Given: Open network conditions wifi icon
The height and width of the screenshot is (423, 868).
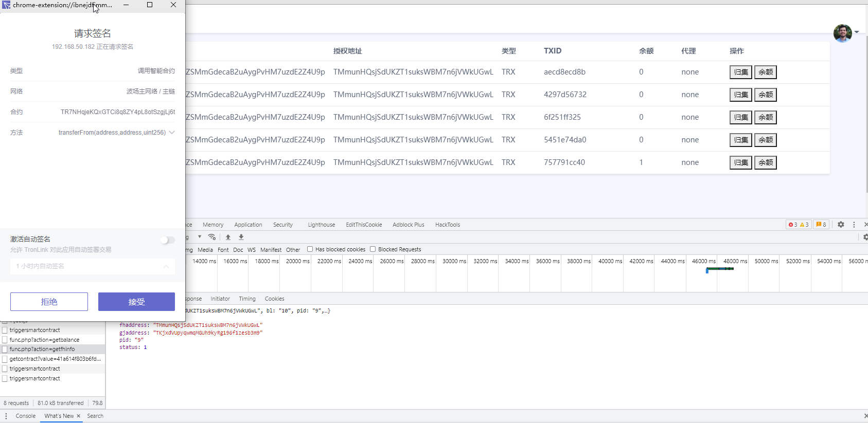Looking at the screenshot, I should click(212, 237).
